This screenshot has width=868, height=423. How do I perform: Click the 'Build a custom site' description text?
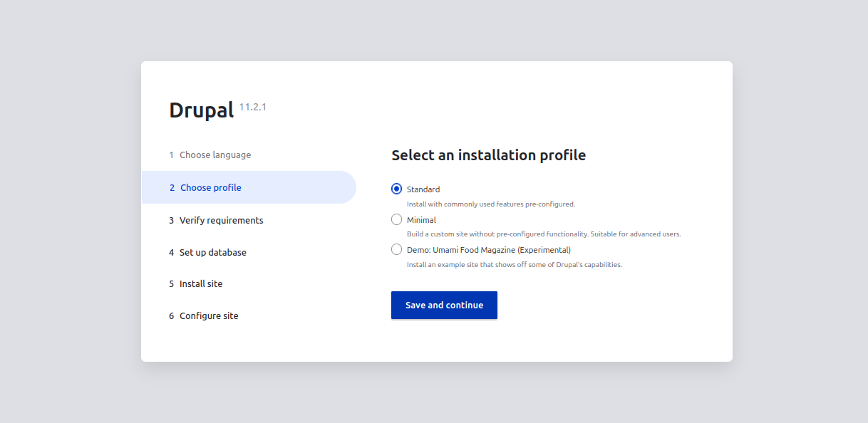544,234
